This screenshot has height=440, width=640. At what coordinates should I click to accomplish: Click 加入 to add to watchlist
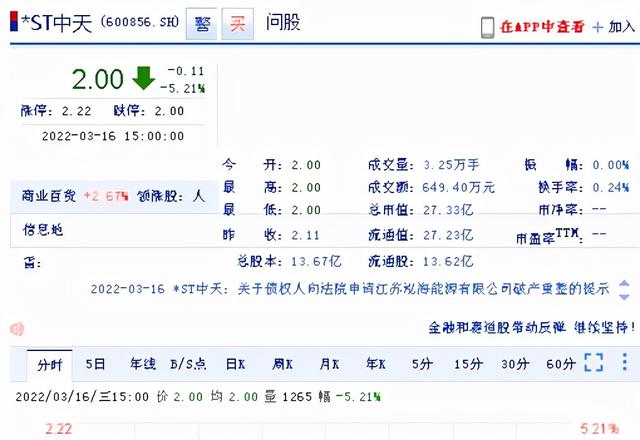click(x=622, y=27)
